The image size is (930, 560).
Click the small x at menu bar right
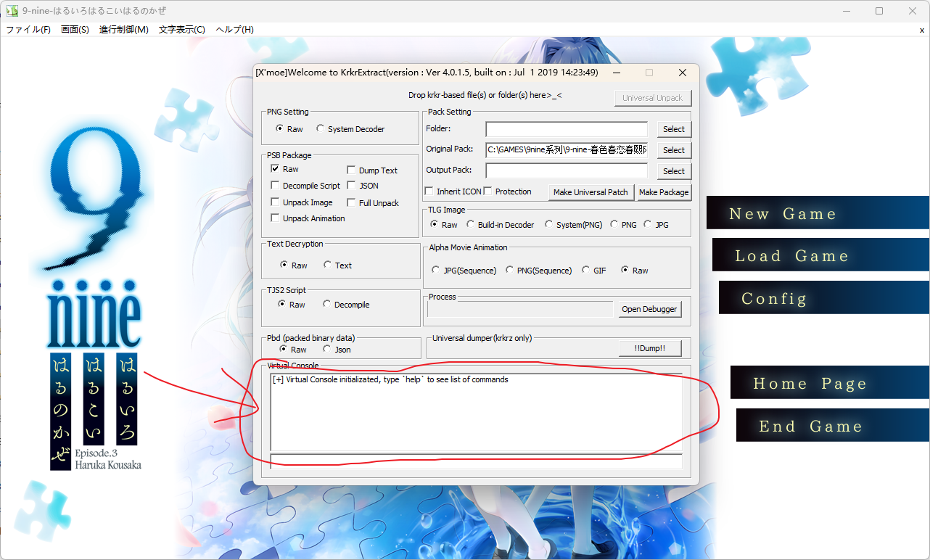click(x=922, y=30)
